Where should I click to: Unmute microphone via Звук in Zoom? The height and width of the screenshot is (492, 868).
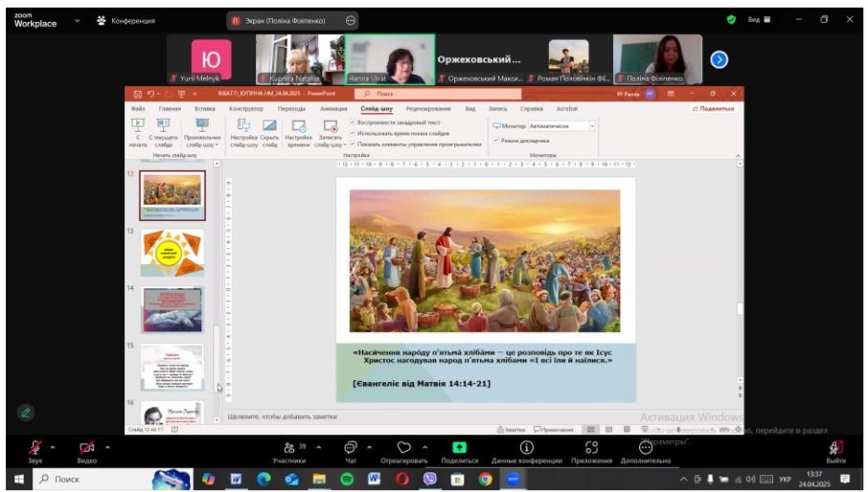pyautogui.click(x=34, y=452)
